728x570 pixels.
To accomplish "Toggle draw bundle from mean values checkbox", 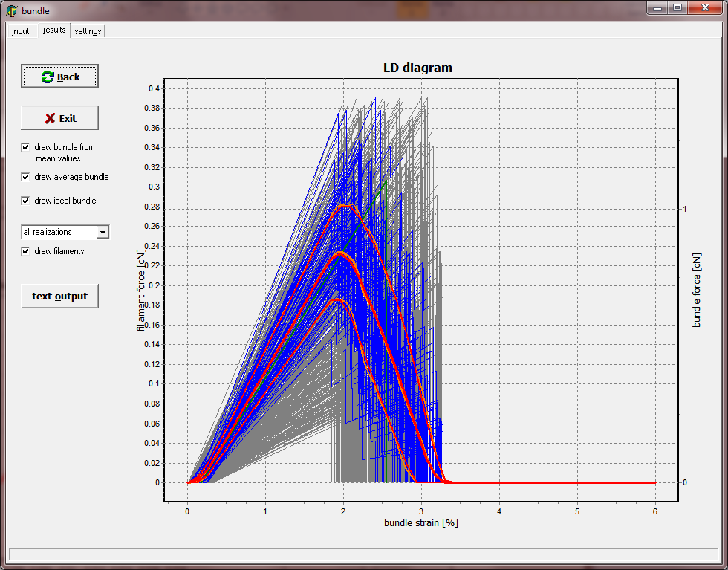I will (26, 147).
